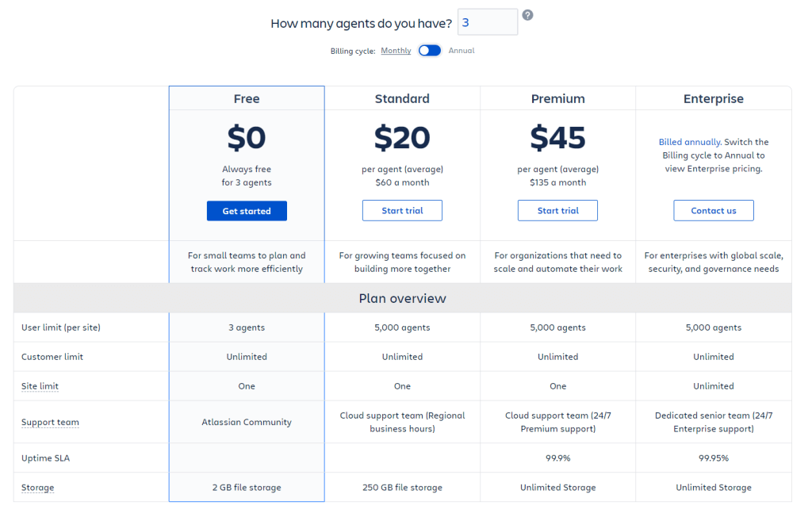Start trial for Premium plan

pyautogui.click(x=557, y=211)
